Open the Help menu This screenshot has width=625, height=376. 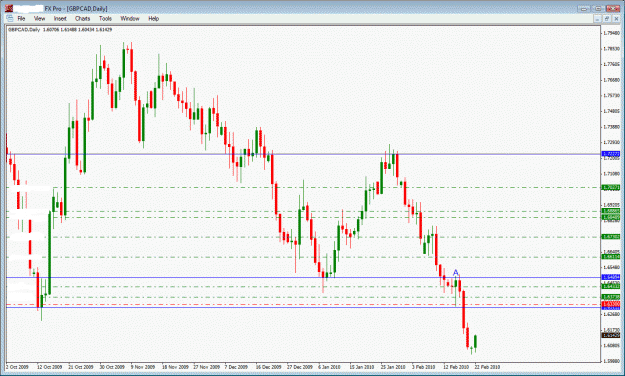click(x=153, y=19)
